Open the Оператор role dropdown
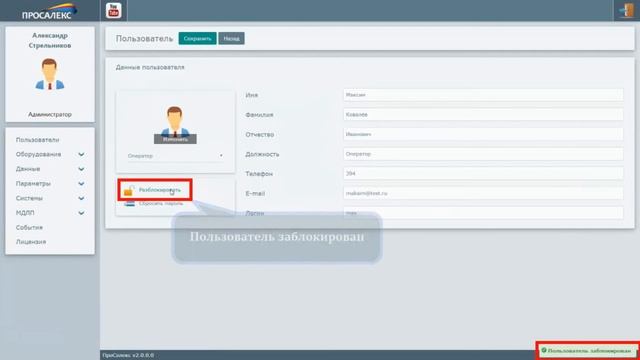Screen dimensions: 640x360 pos(175,156)
